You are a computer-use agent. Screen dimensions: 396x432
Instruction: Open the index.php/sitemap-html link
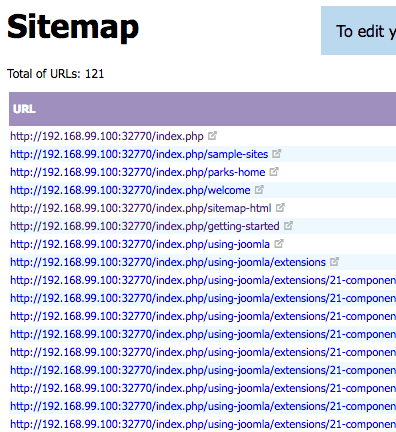coord(141,208)
